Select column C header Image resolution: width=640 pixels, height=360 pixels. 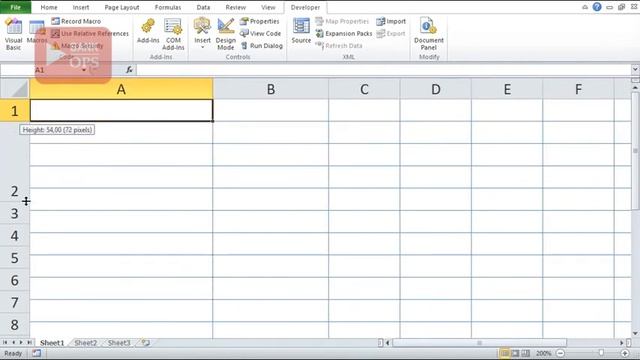point(364,89)
